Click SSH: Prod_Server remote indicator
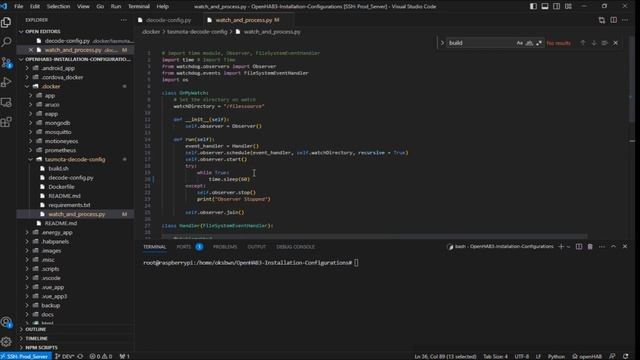Viewport: 640px width, 360px height. [26, 356]
